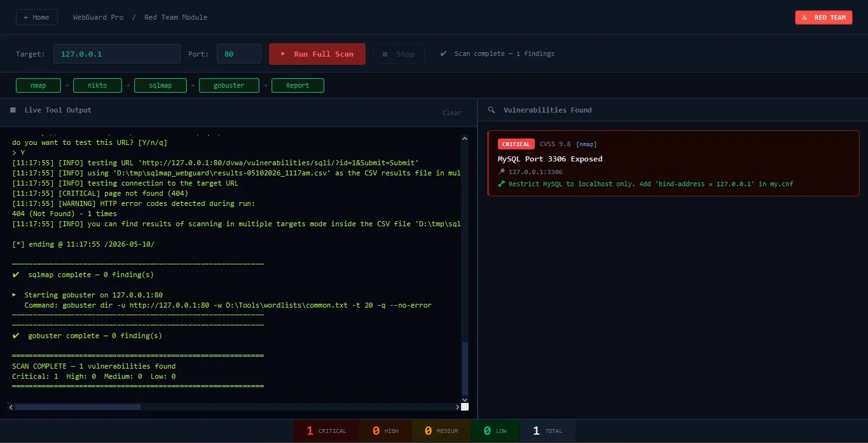Select the sqlmap pipeline step
Viewport: 868px width, 443px height.
(x=160, y=85)
